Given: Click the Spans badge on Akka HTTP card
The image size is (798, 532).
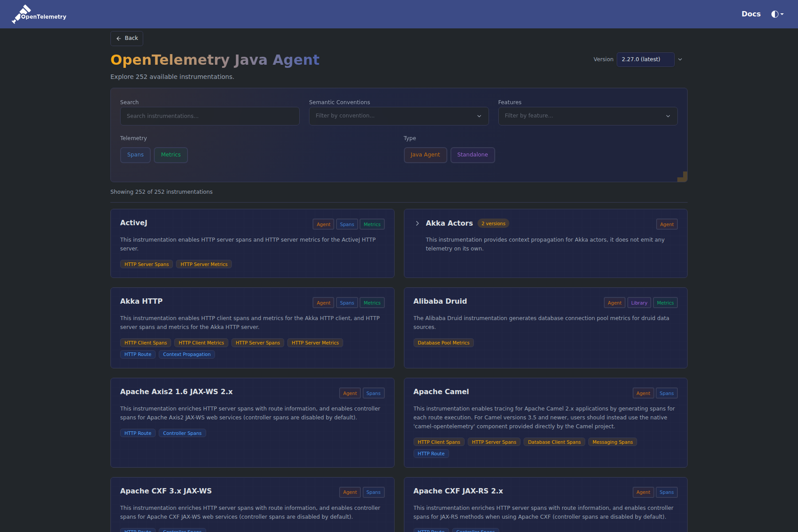Looking at the screenshot, I should pos(347,303).
